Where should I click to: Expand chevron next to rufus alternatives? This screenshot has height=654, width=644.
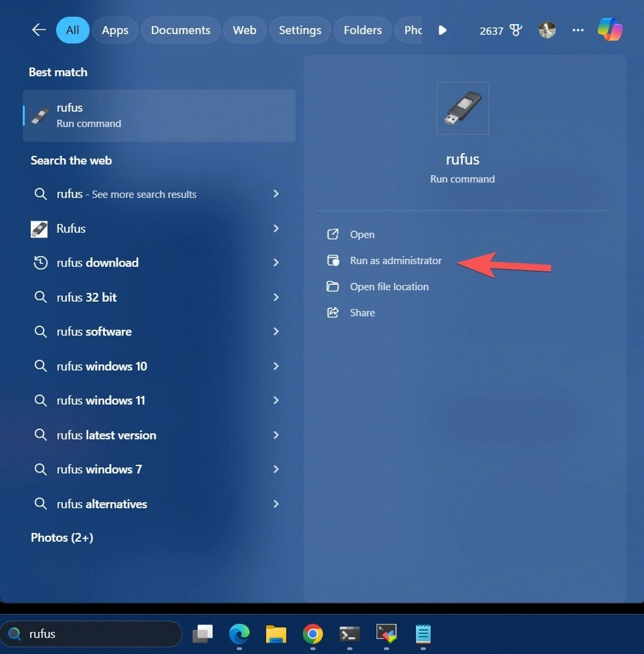point(276,504)
